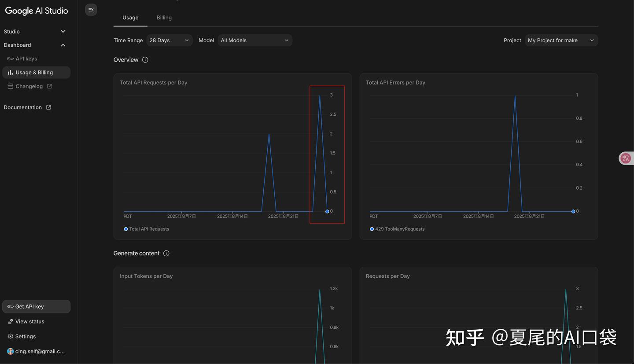Screen dimensions: 634x364
Task: Switch to the Billing tab
Action: click(x=164, y=18)
